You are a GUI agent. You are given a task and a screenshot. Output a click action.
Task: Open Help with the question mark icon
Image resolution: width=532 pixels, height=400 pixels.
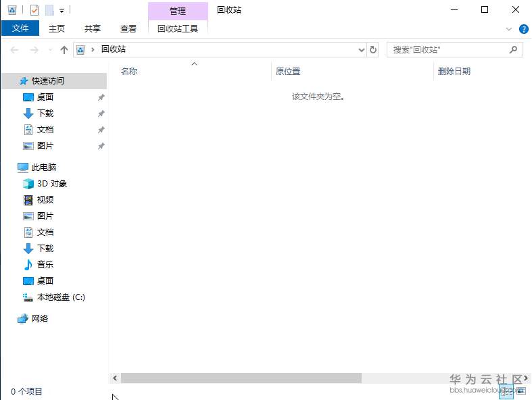coord(523,29)
